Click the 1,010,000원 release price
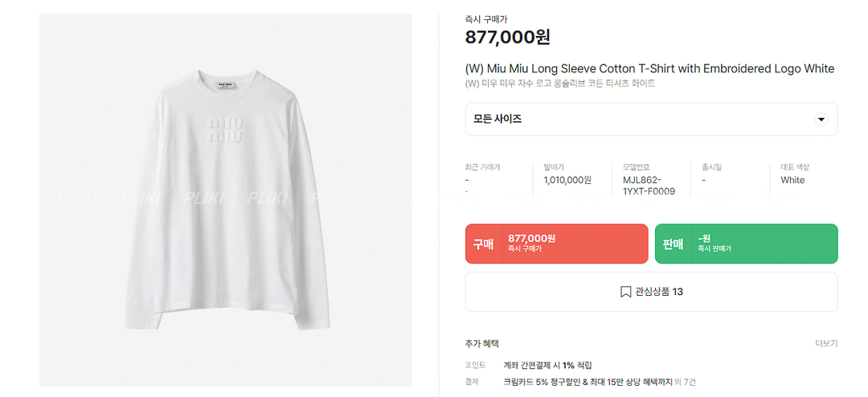Viewport: 868px width, 397px height. [x=567, y=180]
